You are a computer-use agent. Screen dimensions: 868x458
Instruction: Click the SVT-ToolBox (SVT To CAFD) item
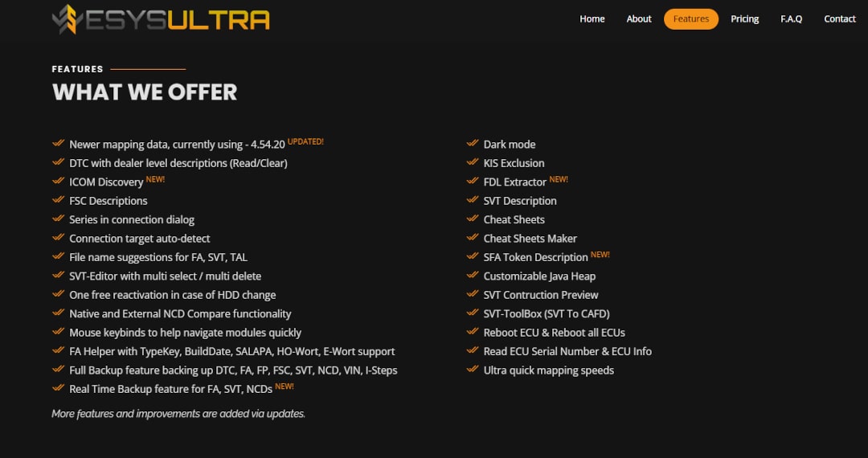coord(547,313)
